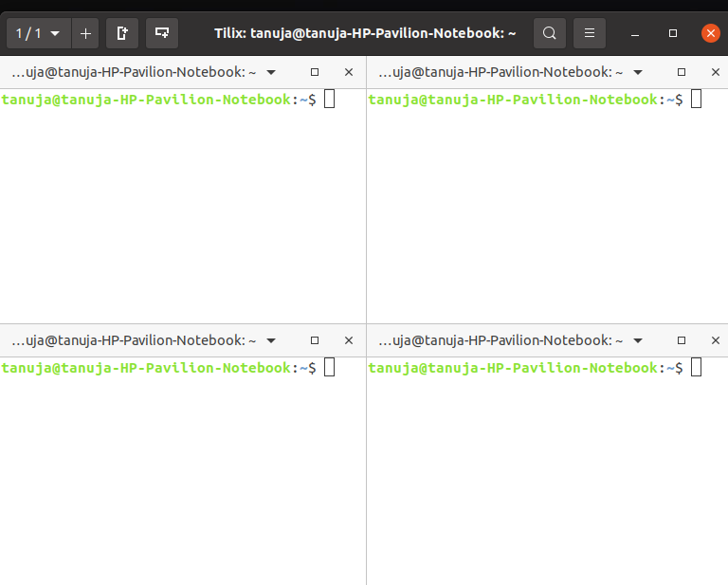Image resolution: width=728 pixels, height=585 pixels.
Task: Maximize the top-left terminal pane
Action: click(315, 72)
